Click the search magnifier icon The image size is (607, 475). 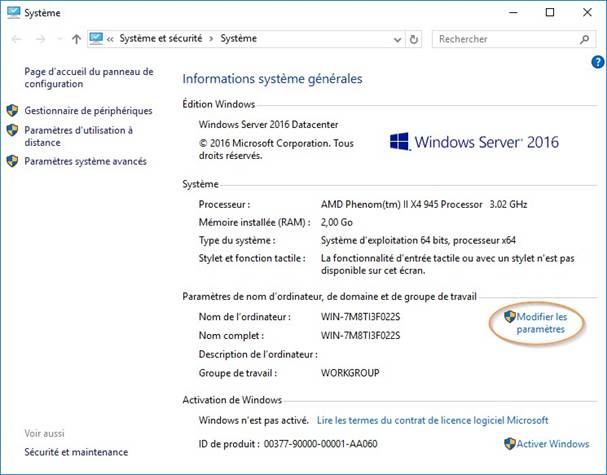(x=585, y=39)
